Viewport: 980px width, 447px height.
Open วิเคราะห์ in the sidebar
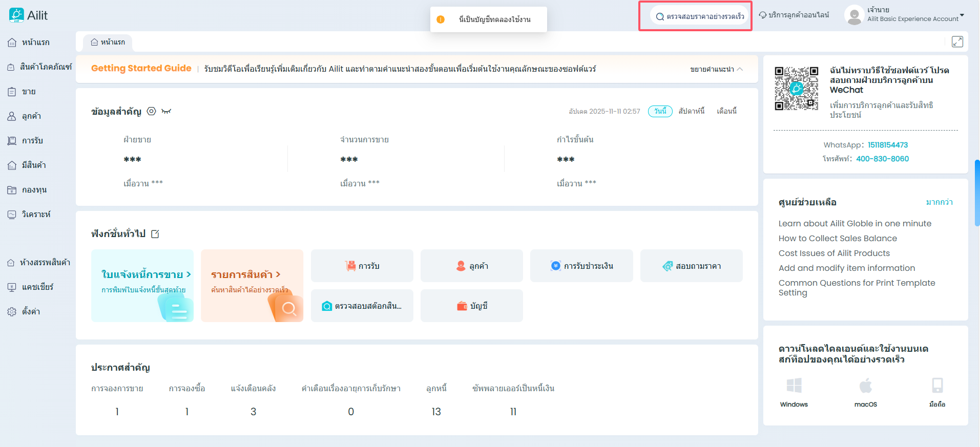pos(36,215)
